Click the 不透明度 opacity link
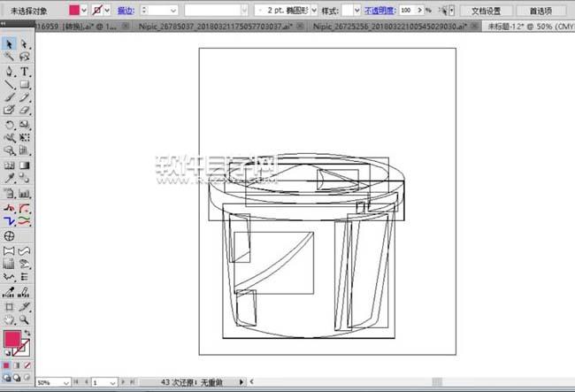 (379, 11)
